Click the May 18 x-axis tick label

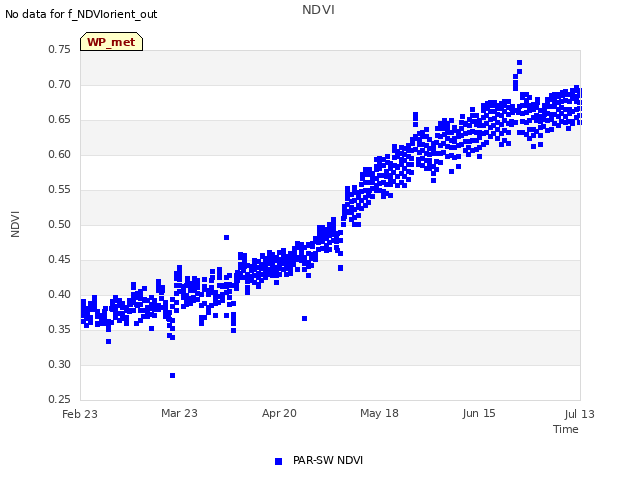(x=379, y=413)
